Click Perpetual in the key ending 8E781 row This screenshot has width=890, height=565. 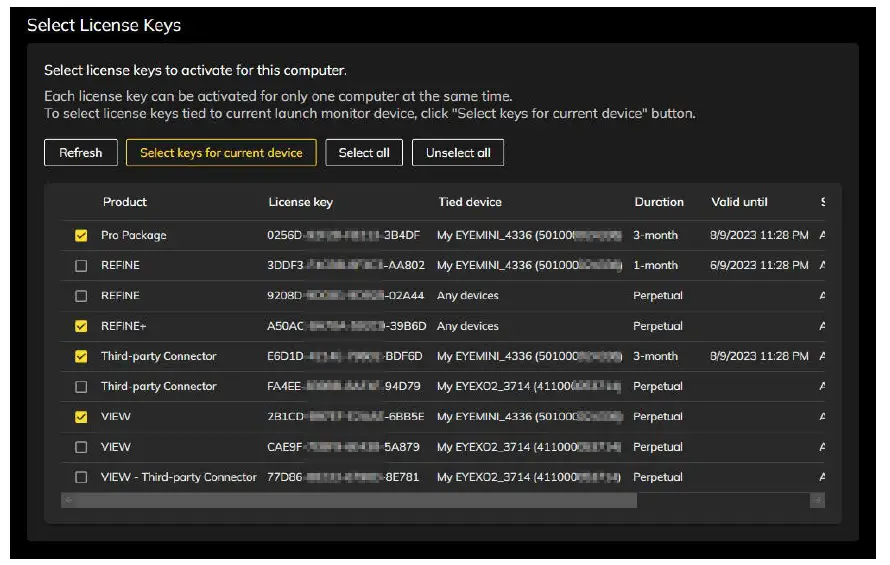pyautogui.click(x=658, y=477)
